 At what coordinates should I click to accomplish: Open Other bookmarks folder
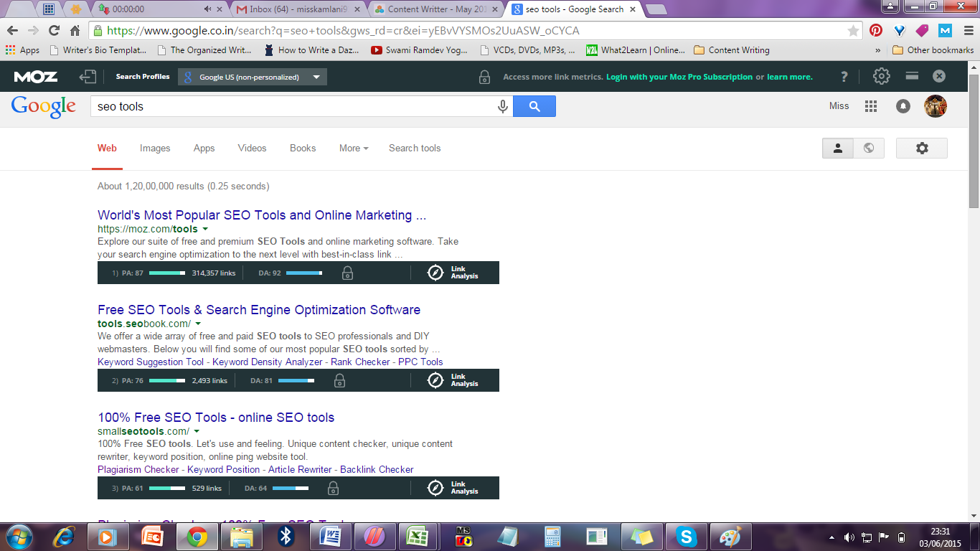pyautogui.click(x=933, y=50)
